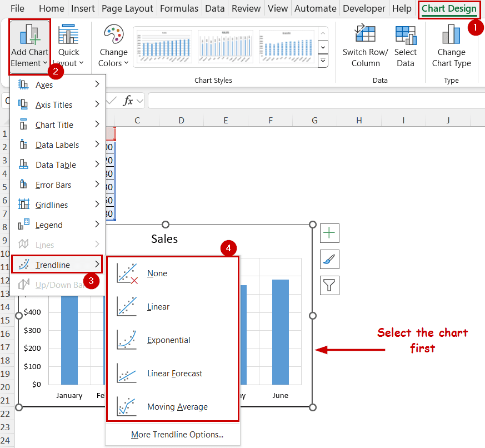Expand the Legend submenu arrow
485x448 pixels.
[97, 225]
